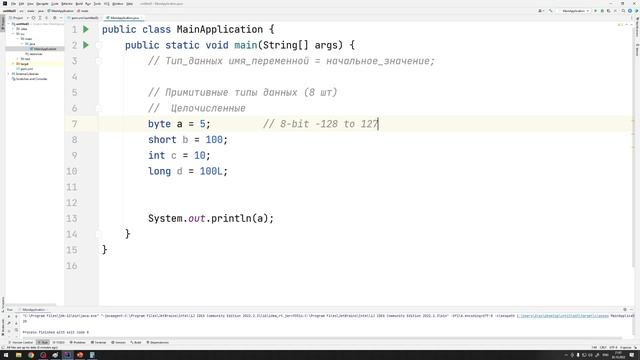This screenshot has height=360, width=640.
Task: Click the System.out.println(a) line
Action: pyautogui.click(x=211, y=218)
